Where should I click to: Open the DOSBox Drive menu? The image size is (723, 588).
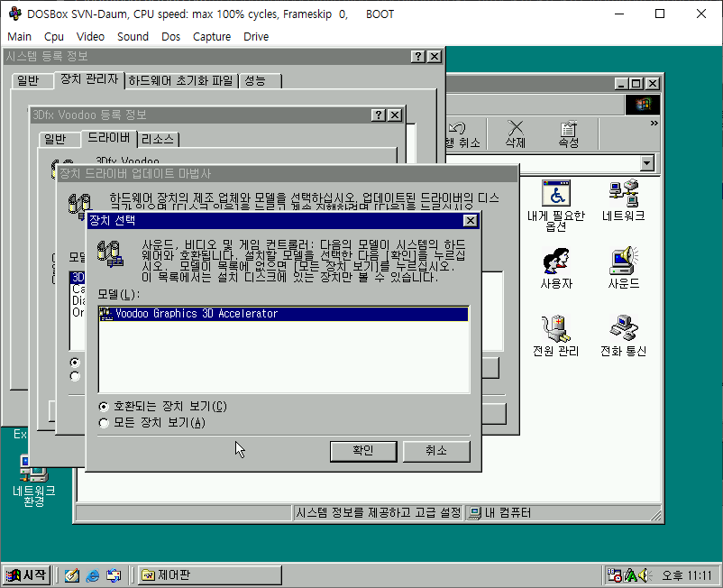coord(256,36)
